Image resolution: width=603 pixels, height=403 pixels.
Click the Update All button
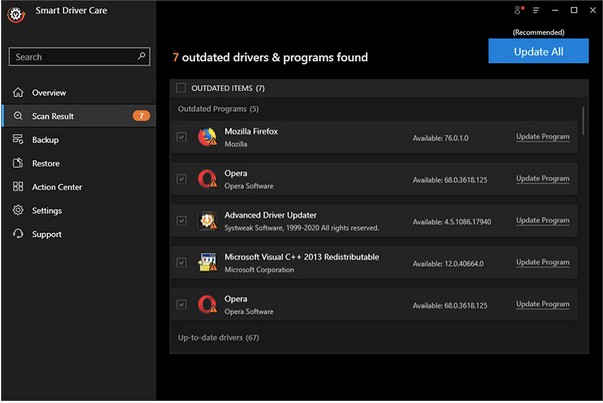pos(538,51)
